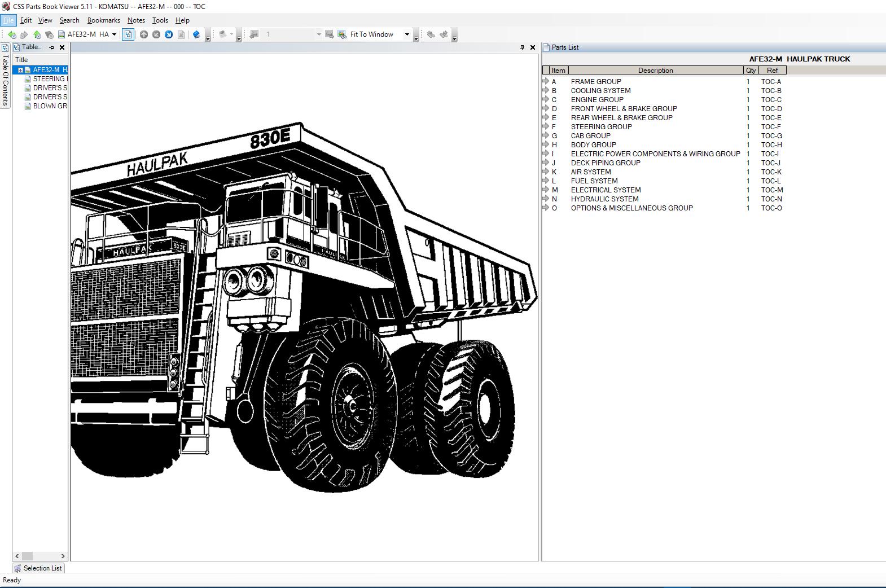Click the page number field showing 1
Image resolution: width=886 pixels, height=588 pixels.
288,34
